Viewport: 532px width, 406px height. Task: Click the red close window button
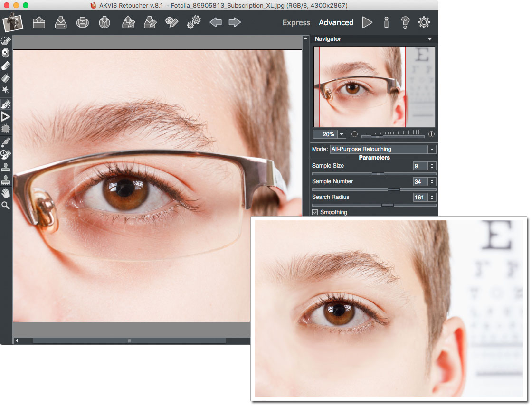[6, 5]
